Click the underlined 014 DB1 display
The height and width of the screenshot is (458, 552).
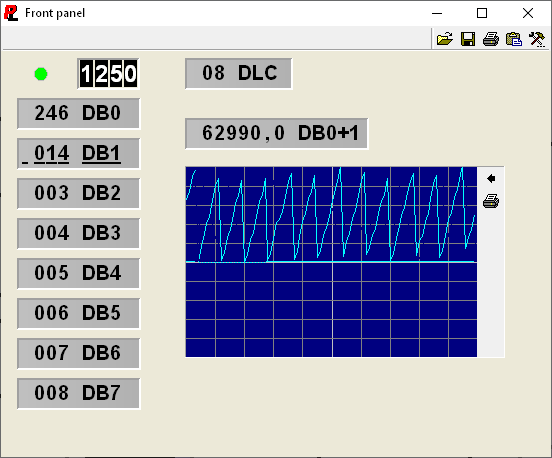79,153
